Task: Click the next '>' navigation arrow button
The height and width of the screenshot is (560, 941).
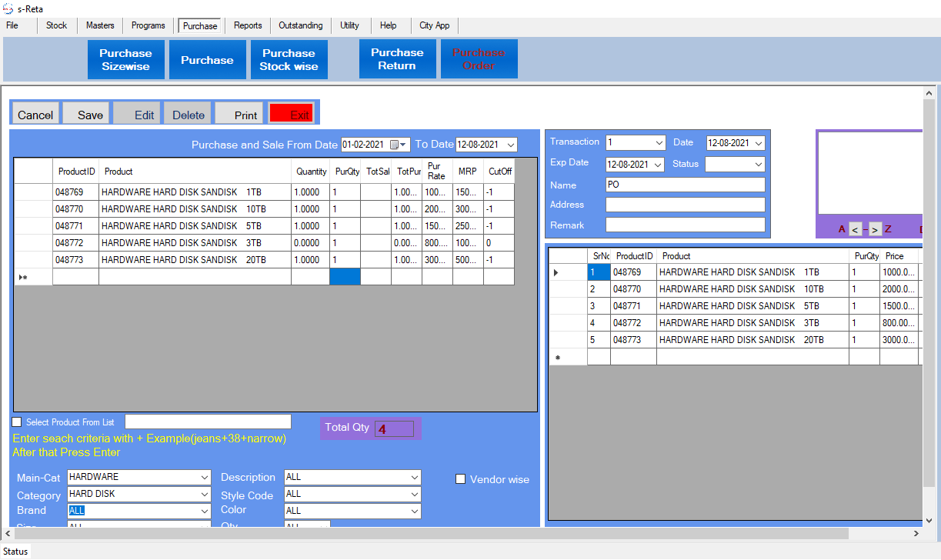Action: click(875, 229)
